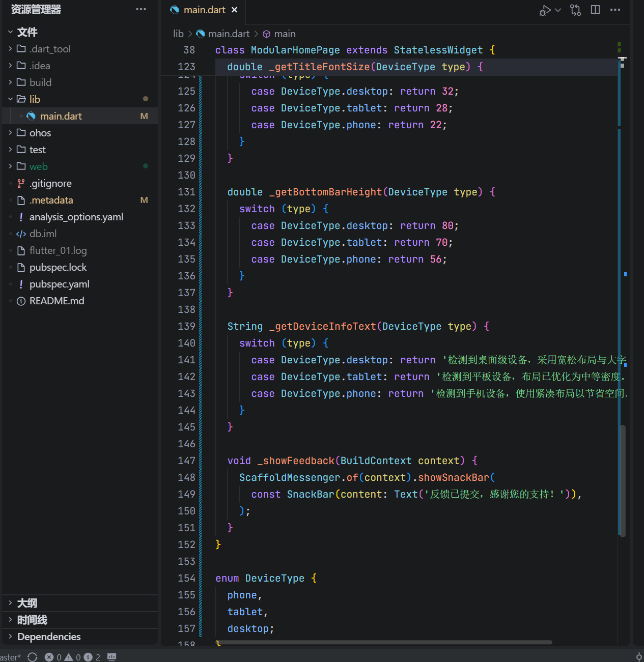Image resolution: width=644 pixels, height=662 pixels.
Task: Collapse the 文件 section header
Action: 80,32
